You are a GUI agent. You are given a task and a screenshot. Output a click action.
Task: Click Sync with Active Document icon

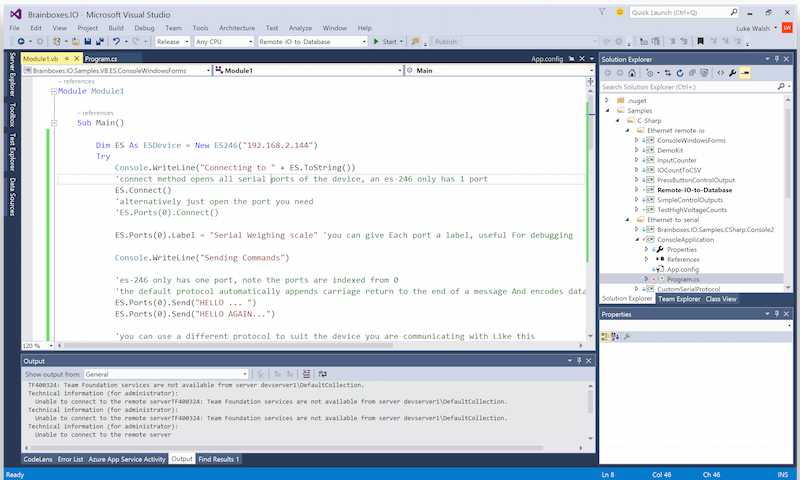coord(668,73)
